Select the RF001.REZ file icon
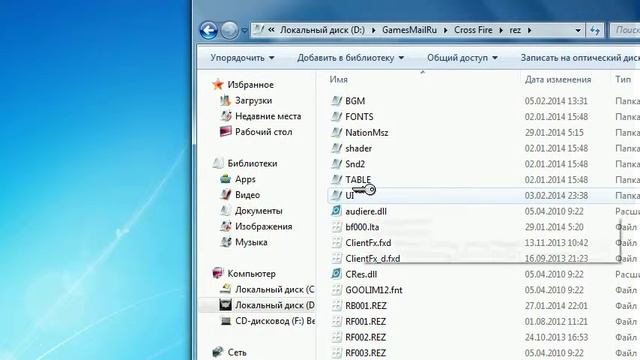640x360 pixels. (336, 322)
